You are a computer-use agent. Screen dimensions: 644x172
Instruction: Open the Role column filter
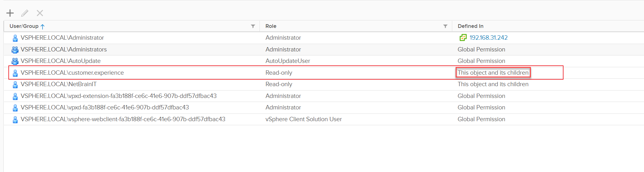(x=445, y=26)
